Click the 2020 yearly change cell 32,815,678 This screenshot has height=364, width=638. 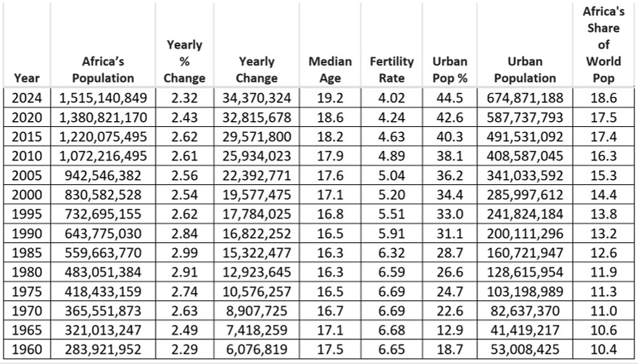tap(257, 117)
